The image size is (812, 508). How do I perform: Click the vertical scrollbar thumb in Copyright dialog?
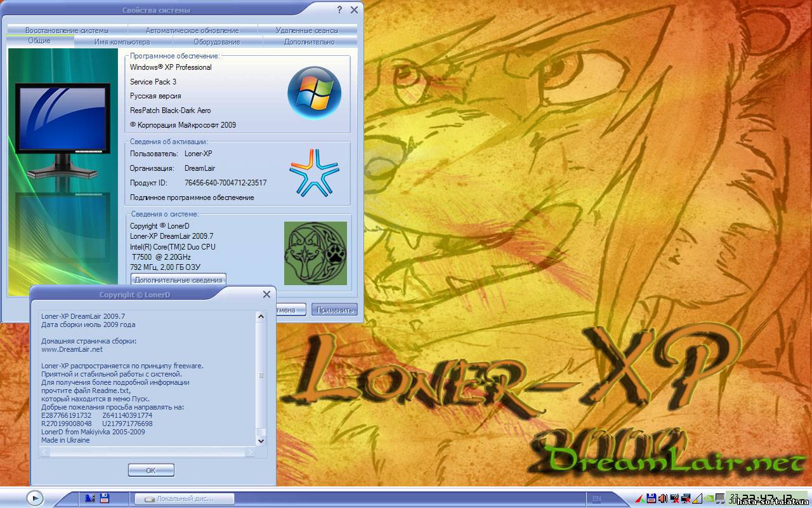coord(261,376)
